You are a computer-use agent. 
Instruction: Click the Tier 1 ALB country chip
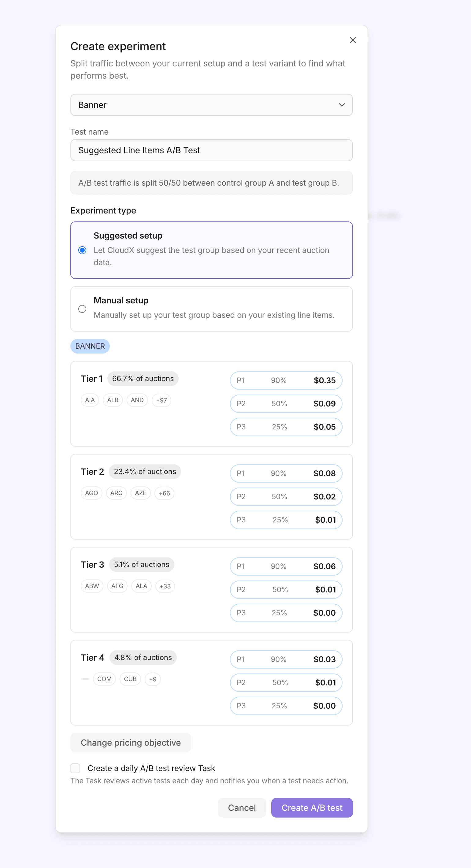pyautogui.click(x=113, y=400)
